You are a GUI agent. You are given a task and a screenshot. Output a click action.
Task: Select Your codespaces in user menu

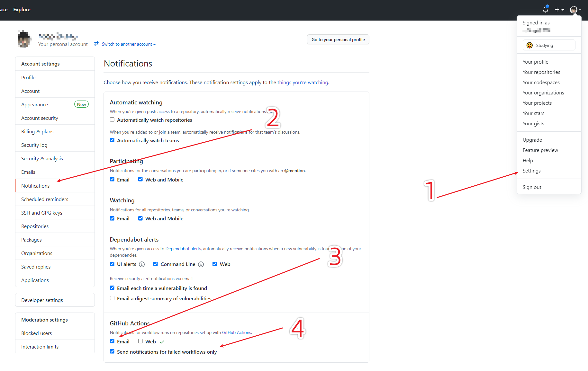click(549, 82)
